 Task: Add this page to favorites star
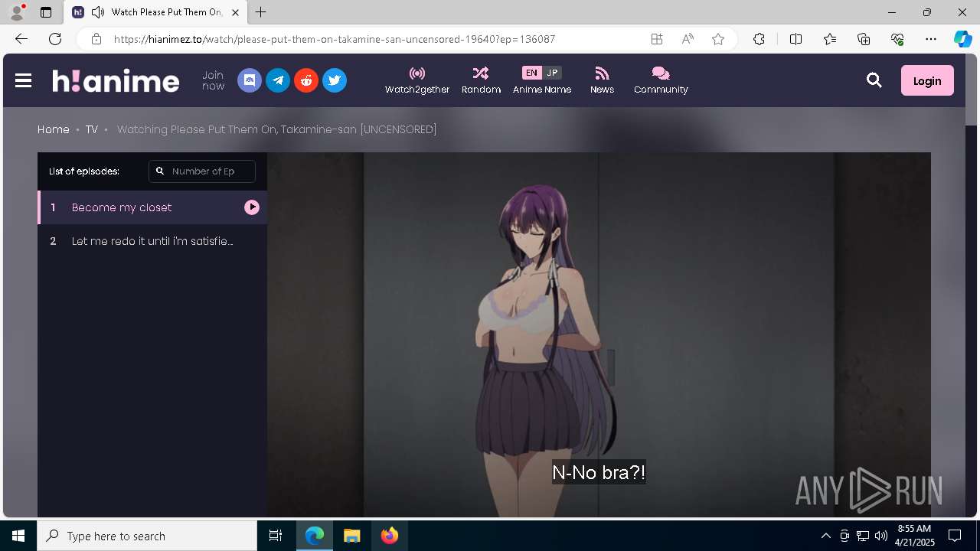718,39
